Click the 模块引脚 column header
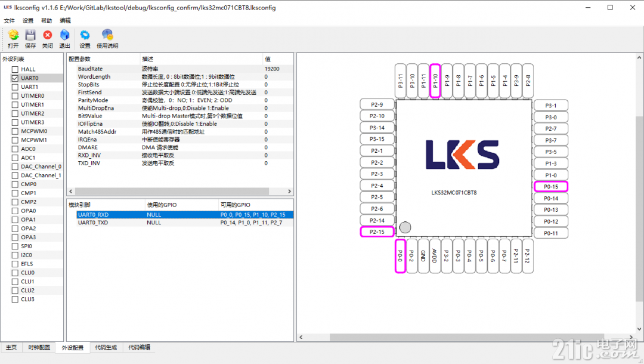This screenshot has height=364, width=644. (106, 205)
